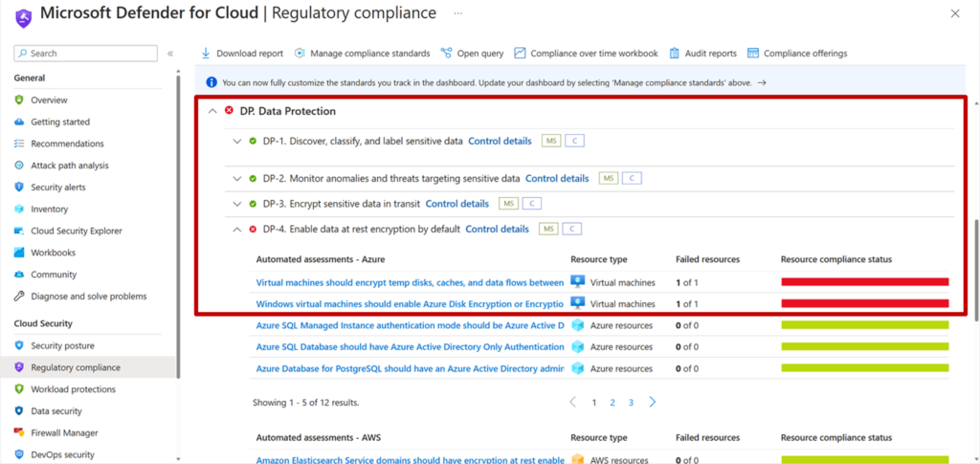The image size is (980, 464).
Task: Open 'Virtual machines should encrypt temp disks' assessment
Action: point(410,282)
